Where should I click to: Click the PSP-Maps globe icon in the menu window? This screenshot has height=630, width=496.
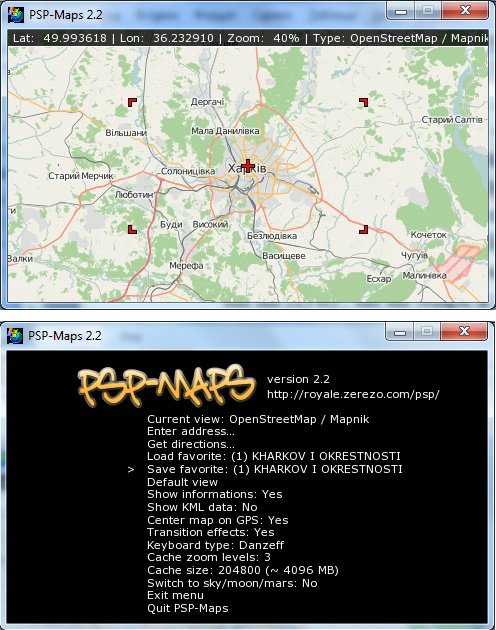15,335
